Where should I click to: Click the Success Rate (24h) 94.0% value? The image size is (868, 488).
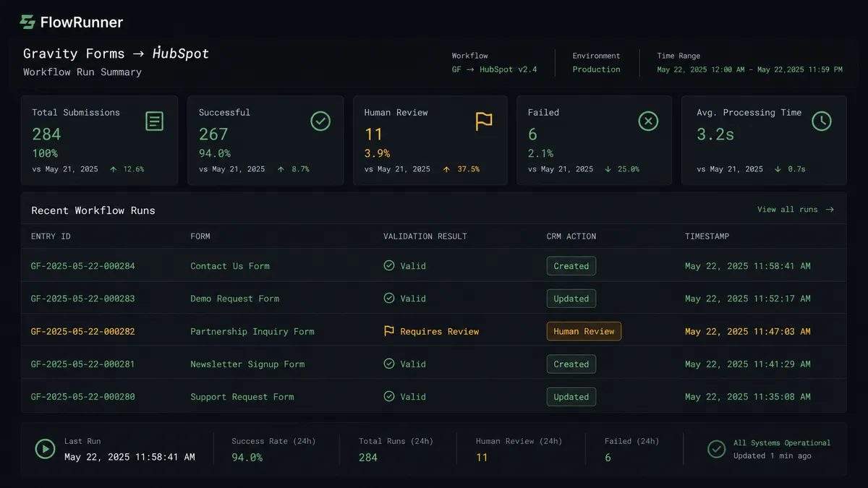(x=247, y=458)
